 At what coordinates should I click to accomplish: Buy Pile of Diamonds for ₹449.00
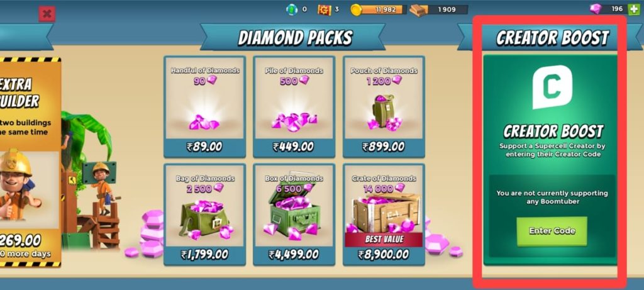point(294,107)
